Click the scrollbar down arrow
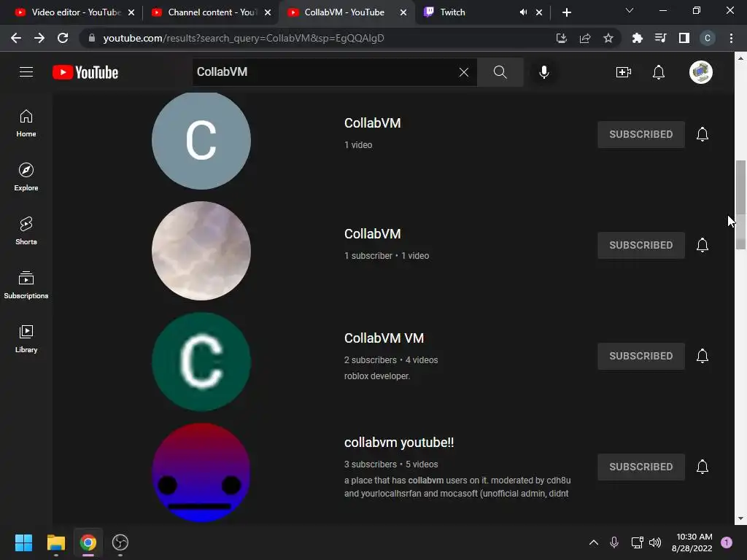 [x=740, y=518]
